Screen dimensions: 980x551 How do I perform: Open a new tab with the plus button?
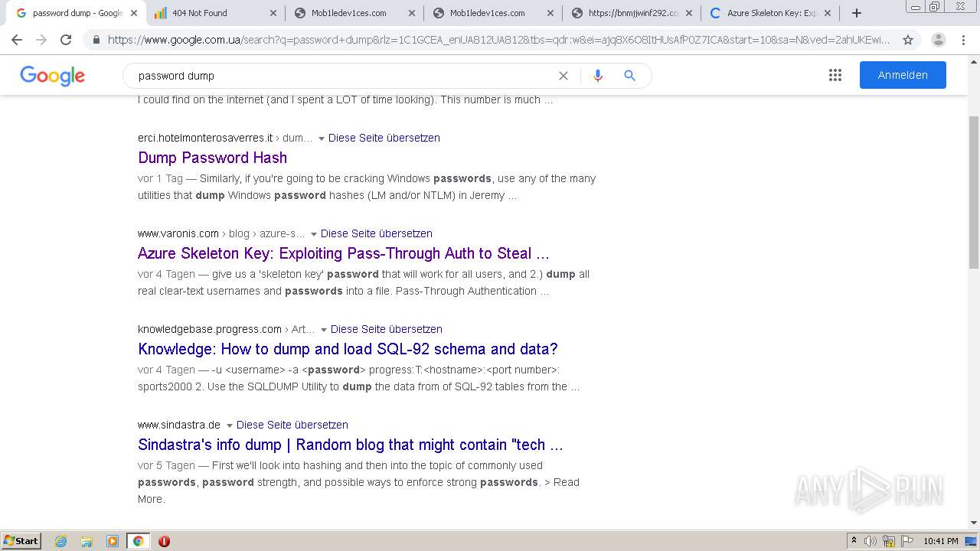[x=857, y=13]
